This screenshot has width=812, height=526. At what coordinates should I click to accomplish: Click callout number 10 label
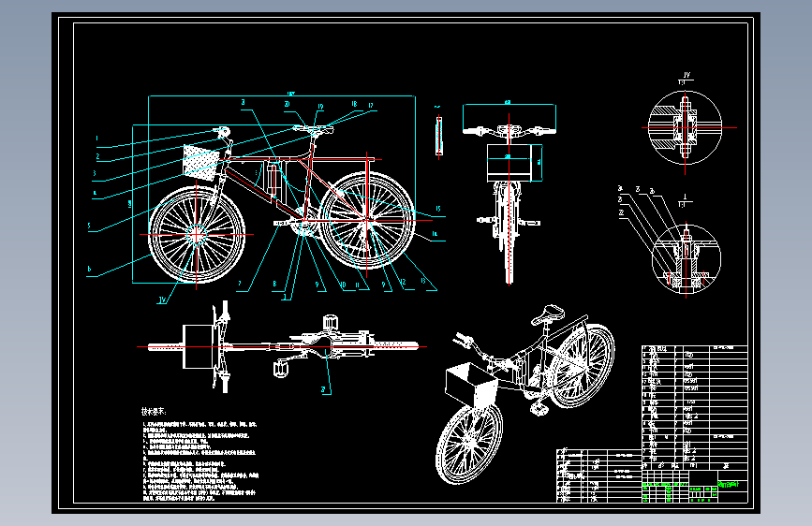point(343,285)
